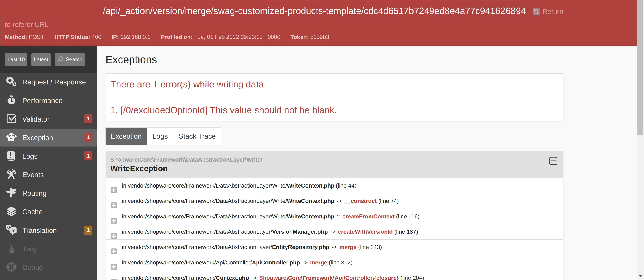The height and width of the screenshot is (280, 644).
Task: Open the Events antenna icon
Action: (11, 174)
